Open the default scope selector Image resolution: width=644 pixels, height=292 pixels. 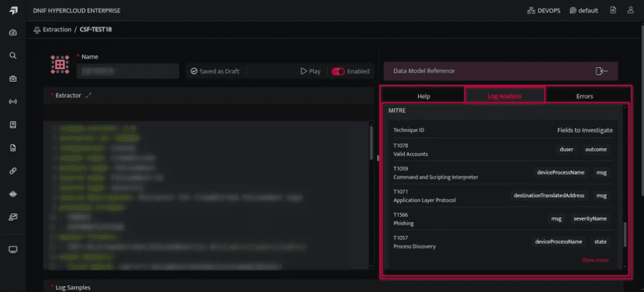click(x=584, y=11)
